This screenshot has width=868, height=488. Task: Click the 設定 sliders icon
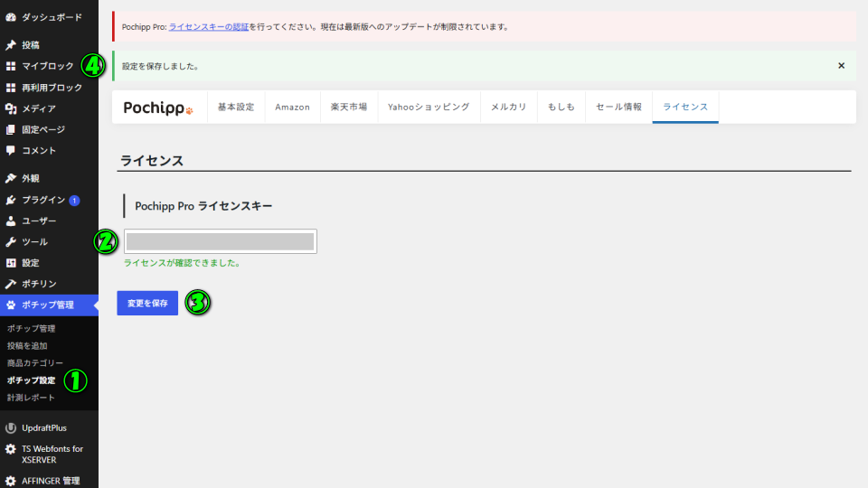(x=11, y=263)
